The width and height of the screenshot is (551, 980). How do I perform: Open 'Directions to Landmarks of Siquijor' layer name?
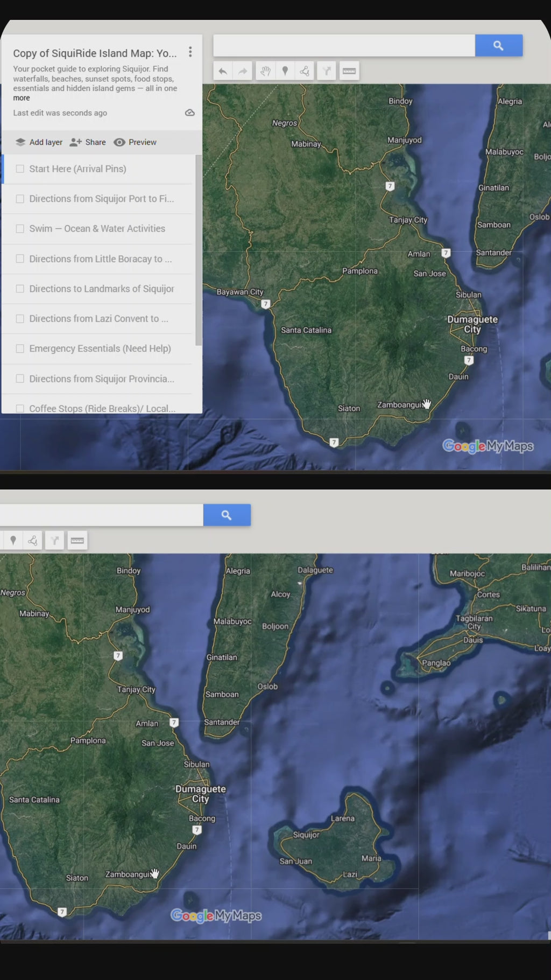click(x=102, y=289)
